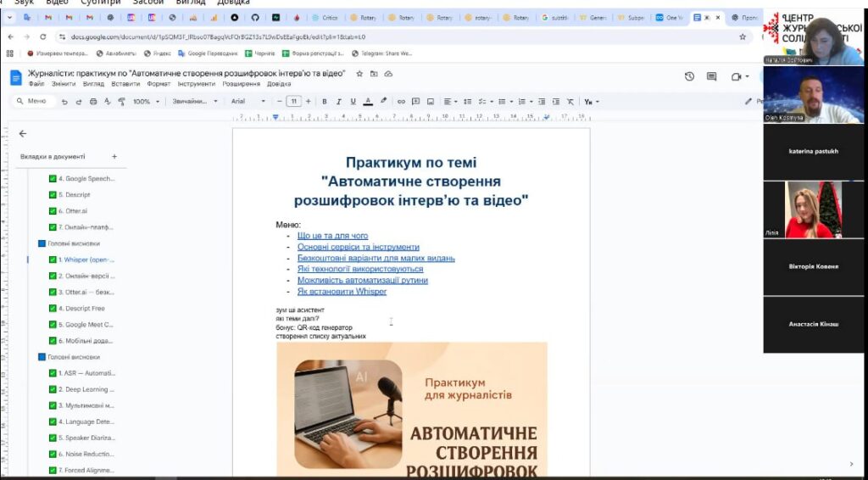Star this Google document
This screenshot has height=480, width=868.
pos(359,74)
